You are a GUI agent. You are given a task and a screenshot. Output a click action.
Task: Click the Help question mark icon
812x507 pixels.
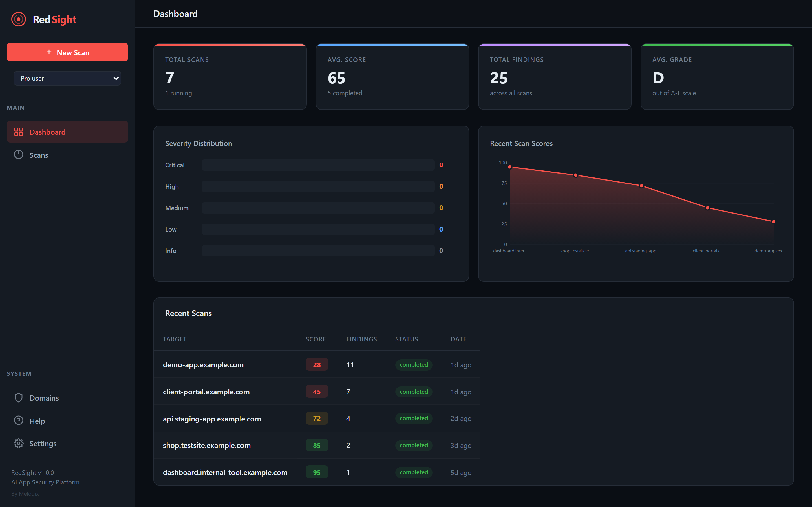[x=18, y=421]
